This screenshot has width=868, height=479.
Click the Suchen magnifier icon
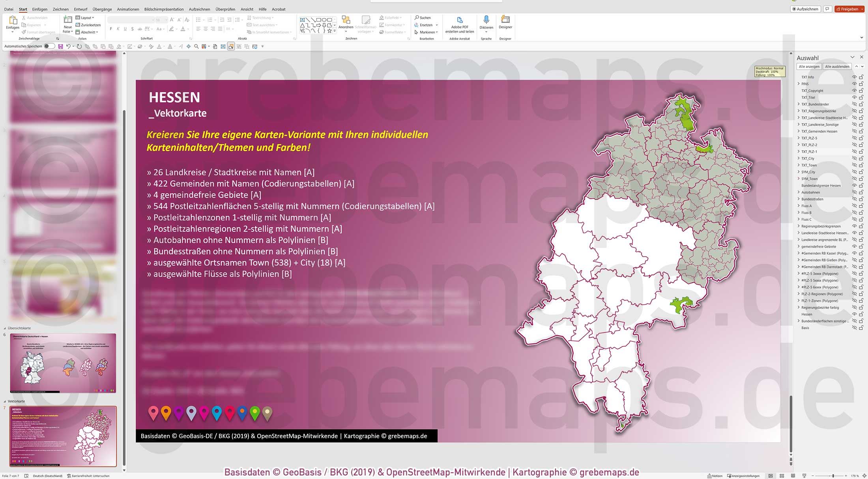tap(417, 18)
